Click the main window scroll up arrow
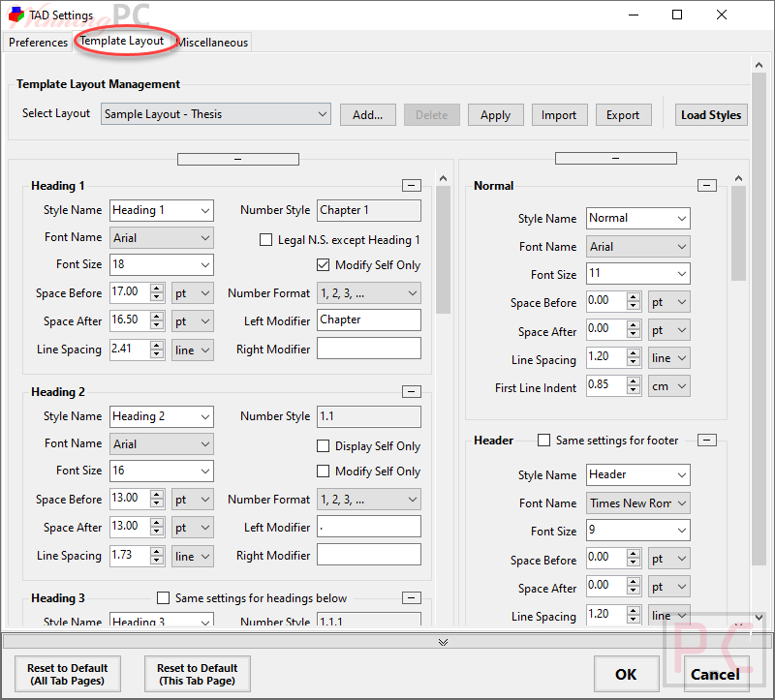 pyautogui.click(x=759, y=65)
